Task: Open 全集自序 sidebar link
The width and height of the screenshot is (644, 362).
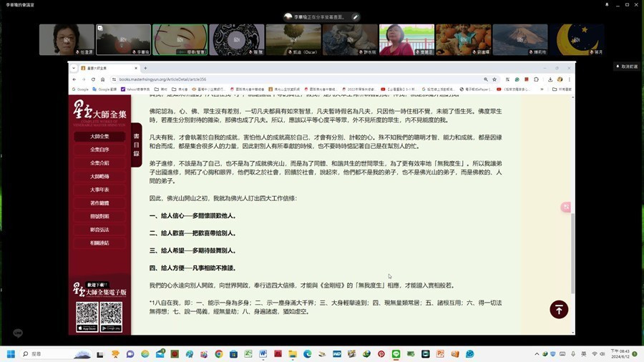Action: pos(99,150)
